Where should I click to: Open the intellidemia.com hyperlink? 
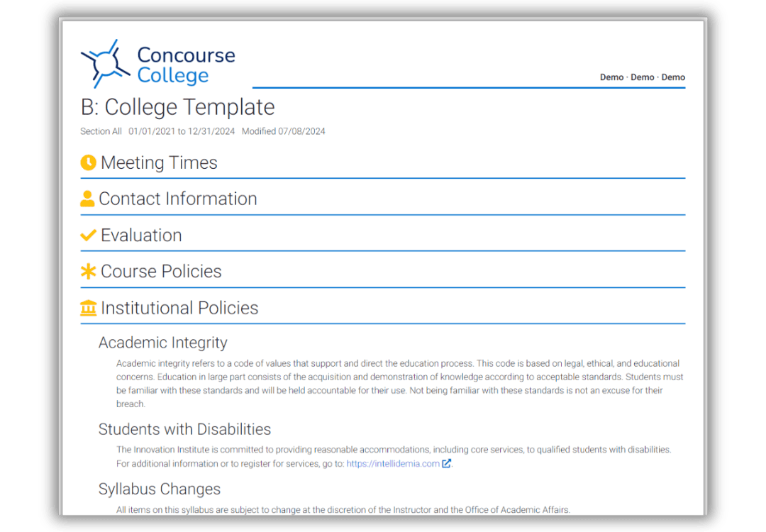[392, 462]
